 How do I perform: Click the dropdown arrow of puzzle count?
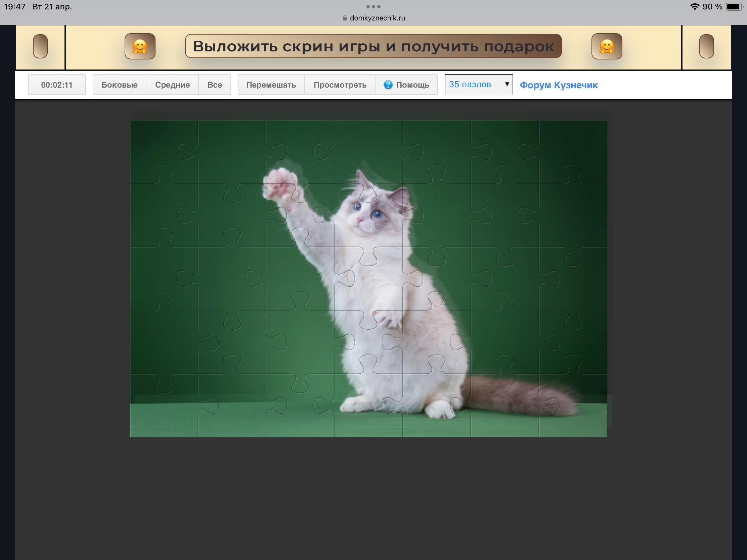507,84
